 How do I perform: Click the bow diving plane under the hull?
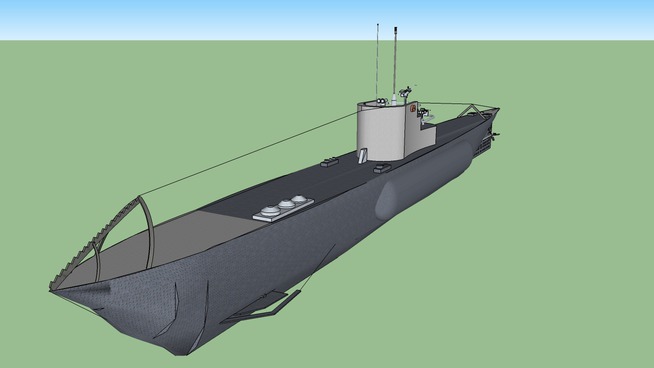tap(261, 307)
